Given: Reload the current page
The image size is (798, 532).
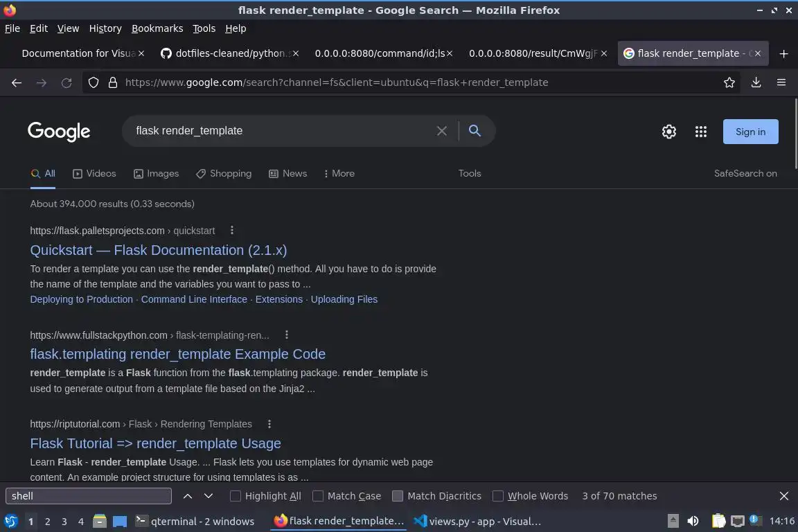Looking at the screenshot, I should coord(66,82).
